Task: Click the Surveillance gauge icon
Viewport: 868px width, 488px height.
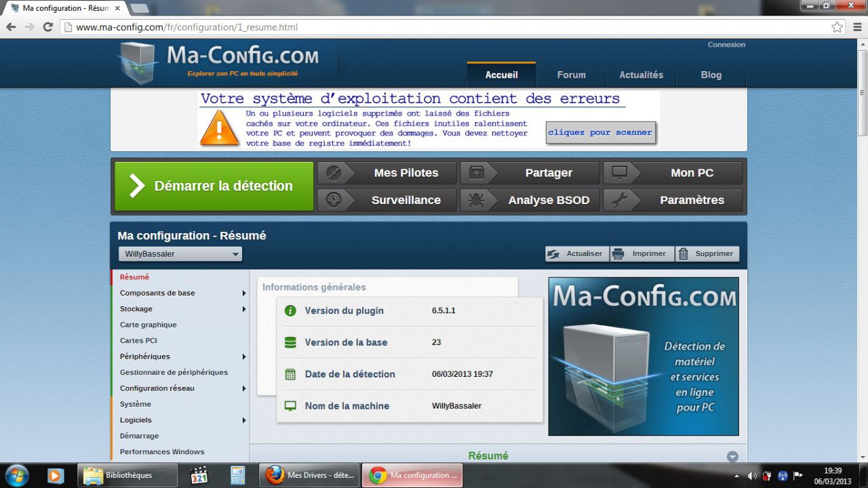Action: tap(333, 200)
